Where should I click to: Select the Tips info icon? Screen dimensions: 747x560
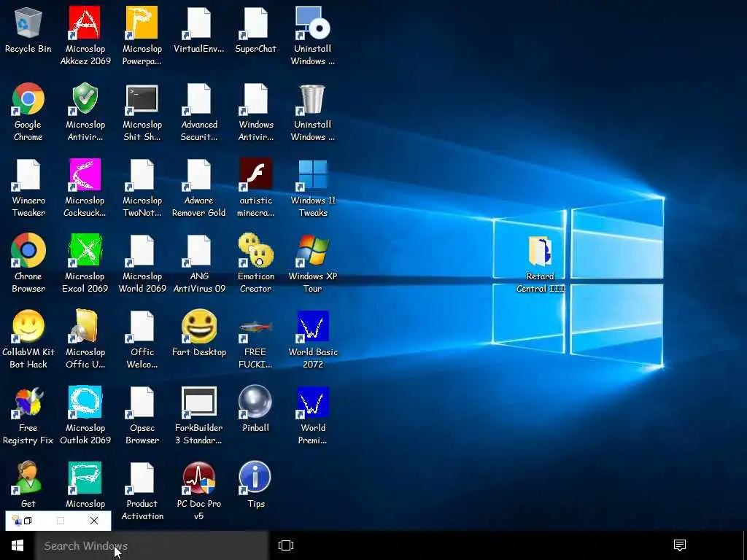pos(256,484)
